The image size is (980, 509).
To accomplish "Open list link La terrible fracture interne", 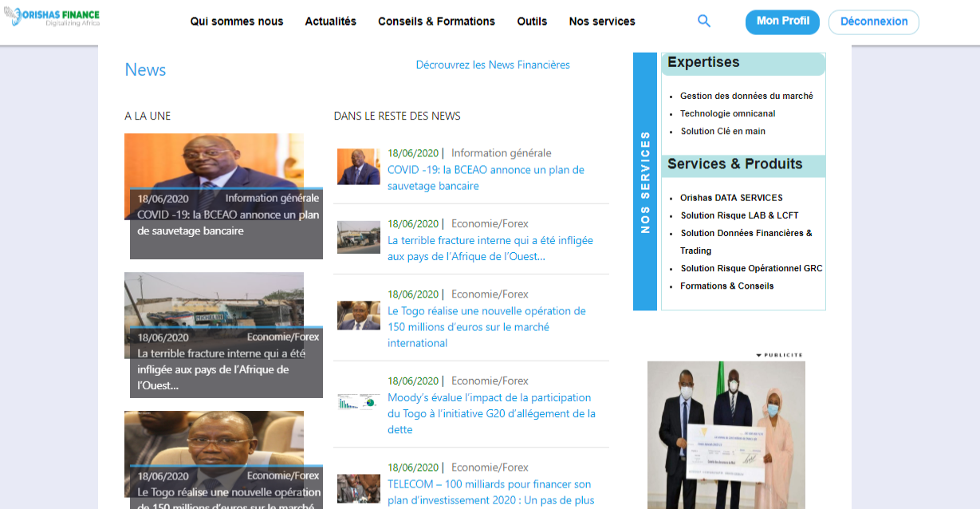I will [490, 248].
